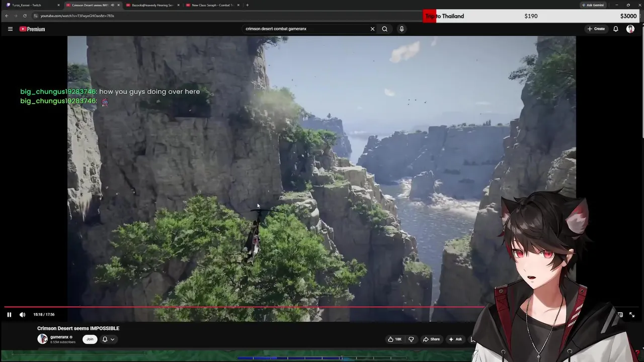Run search with the magnifier button

(x=384, y=29)
